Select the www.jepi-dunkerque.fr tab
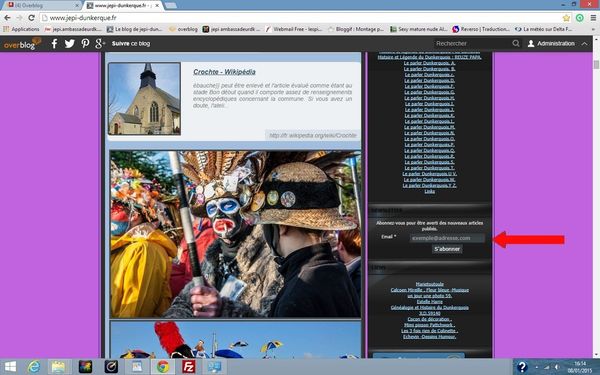Viewport: 600px width, 375px height. [122, 6]
